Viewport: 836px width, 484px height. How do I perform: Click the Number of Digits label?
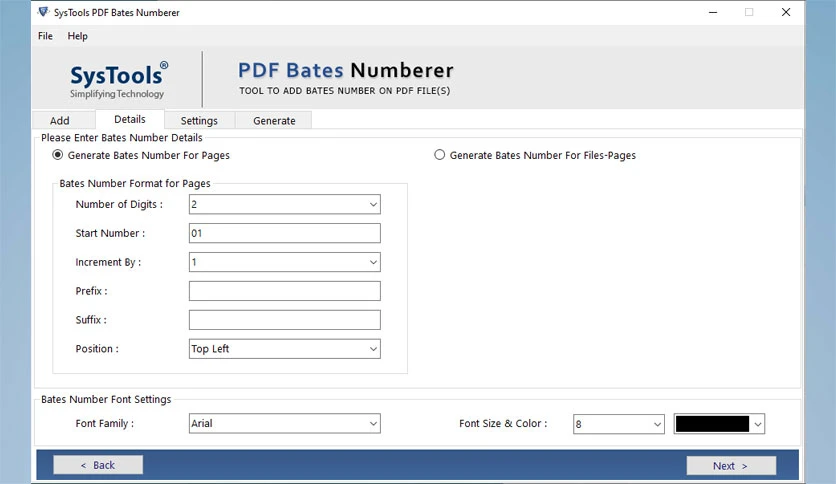(119, 204)
